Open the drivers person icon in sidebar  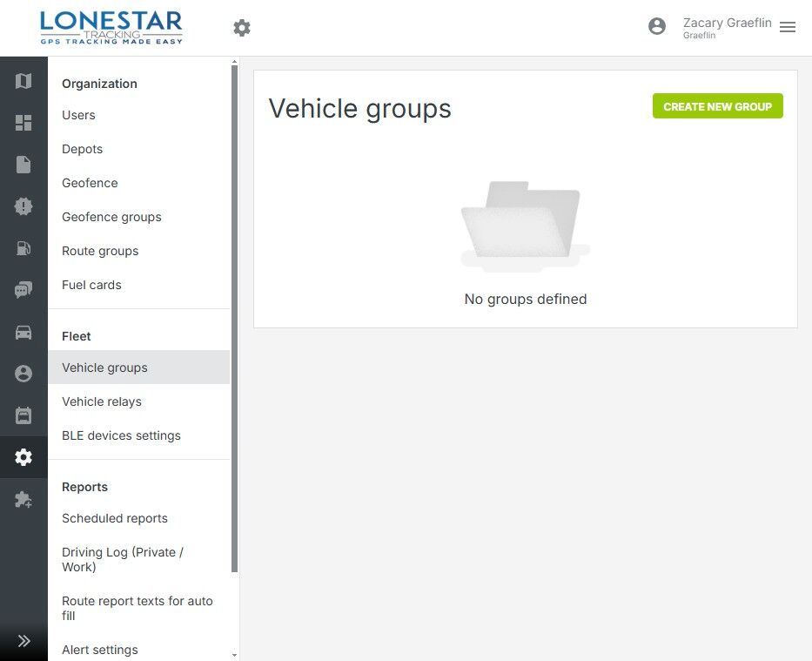point(23,374)
